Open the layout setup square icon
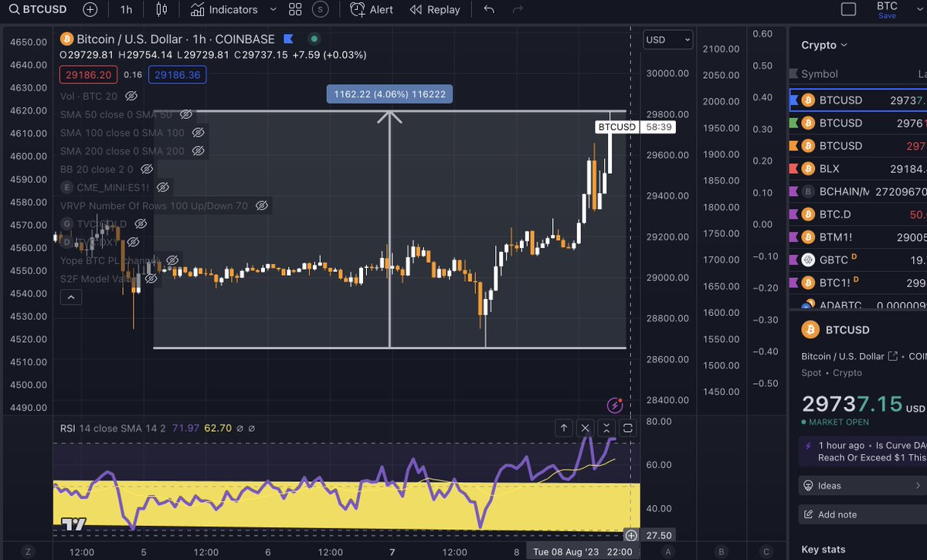This screenshot has height=560, width=927. pyautogui.click(x=848, y=9)
